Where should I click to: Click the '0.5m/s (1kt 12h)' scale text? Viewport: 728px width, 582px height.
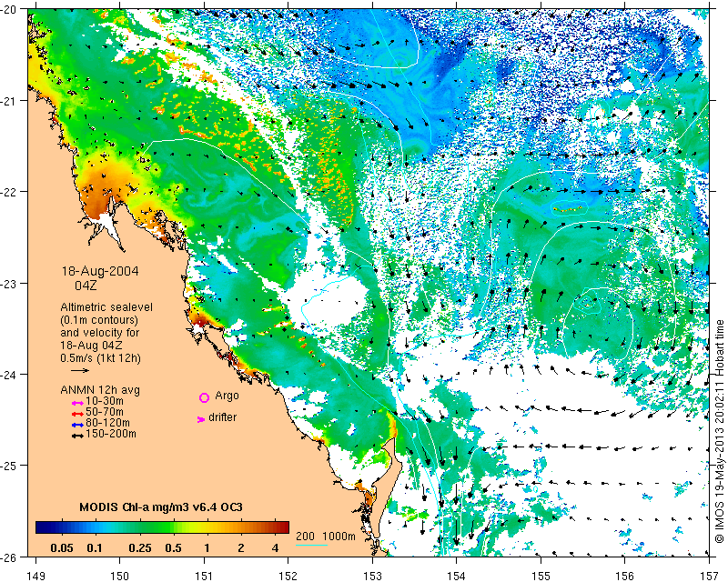click(100, 358)
